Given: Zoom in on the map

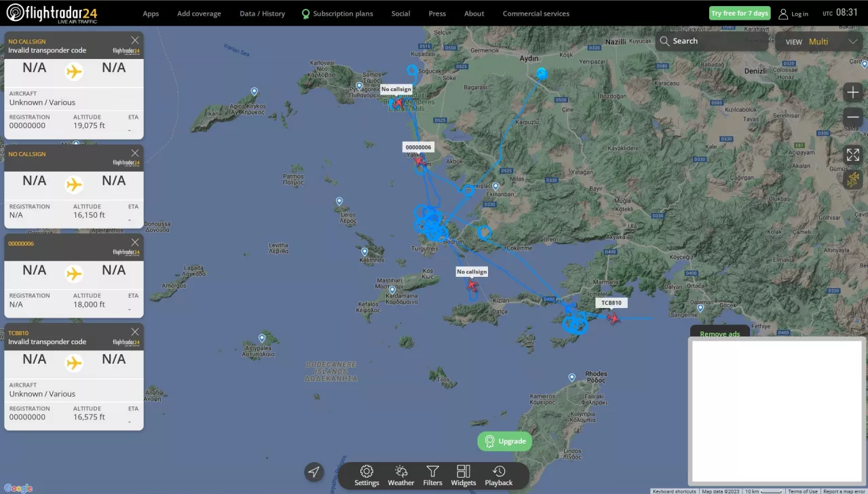Looking at the screenshot, I should tap(853, 92).
